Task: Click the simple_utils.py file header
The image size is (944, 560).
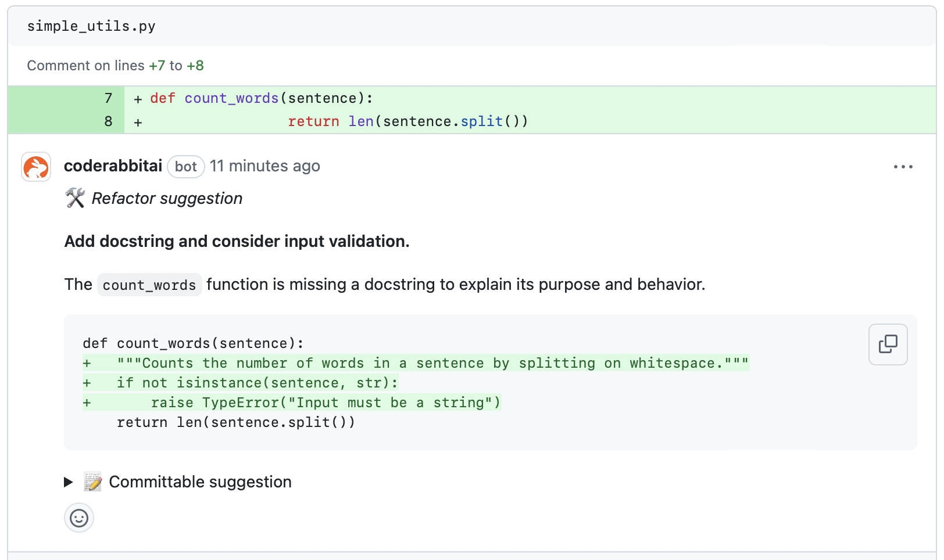Action: point(91,26)
